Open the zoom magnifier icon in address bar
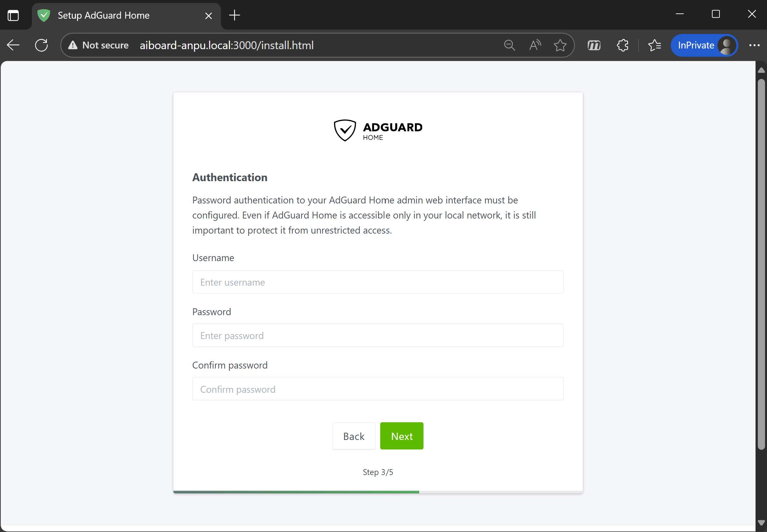The image size is (767, 532). (x=509, y=45)
